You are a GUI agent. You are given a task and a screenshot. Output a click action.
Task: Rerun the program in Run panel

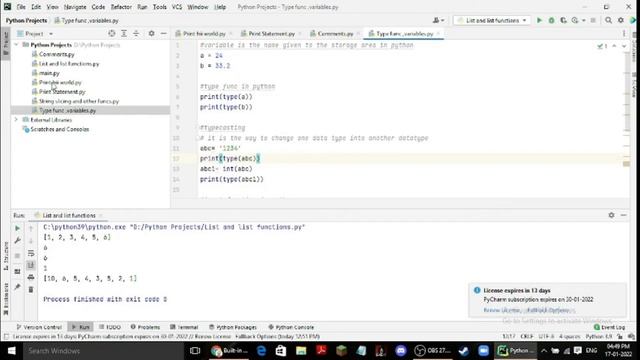click(x=17, y=228)
